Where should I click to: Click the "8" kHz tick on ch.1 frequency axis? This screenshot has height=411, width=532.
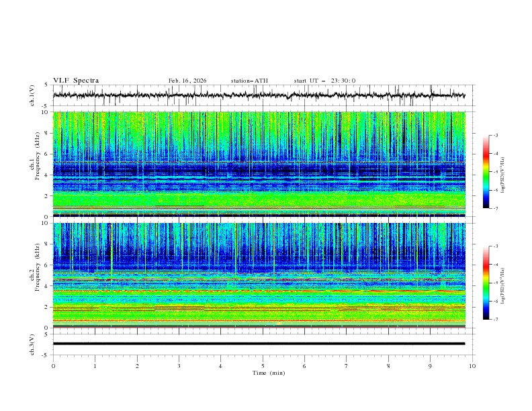[47, 133]
